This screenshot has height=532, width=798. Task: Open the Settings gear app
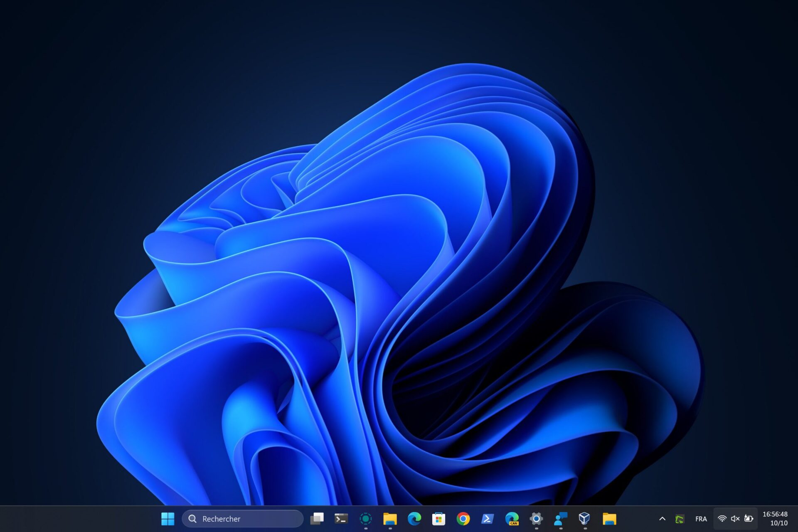[536, 519]
